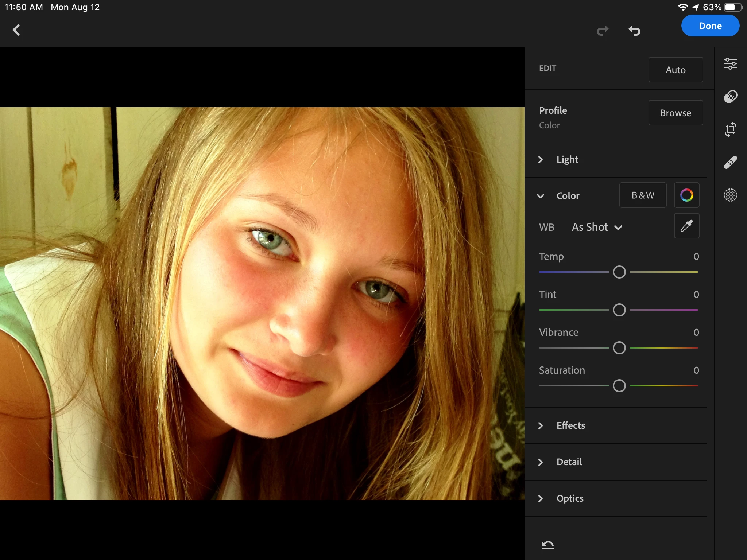Click the Browse profiles button
Viewport: 747px width, 560px height.
tap(676, 113)
